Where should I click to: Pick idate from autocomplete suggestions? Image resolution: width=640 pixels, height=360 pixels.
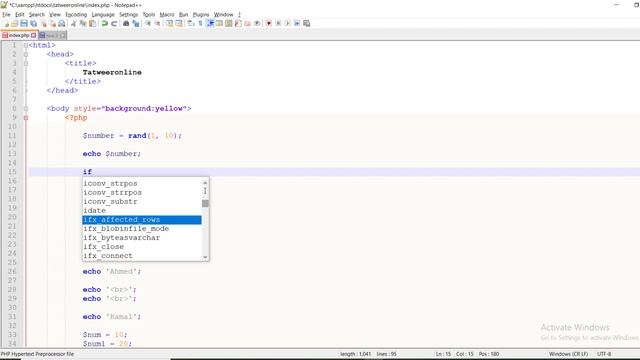click(142, 211)
